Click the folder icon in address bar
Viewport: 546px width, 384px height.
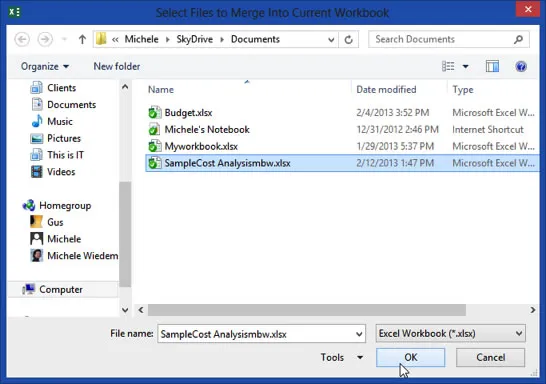pyautogui.click(x=101, y=39)
